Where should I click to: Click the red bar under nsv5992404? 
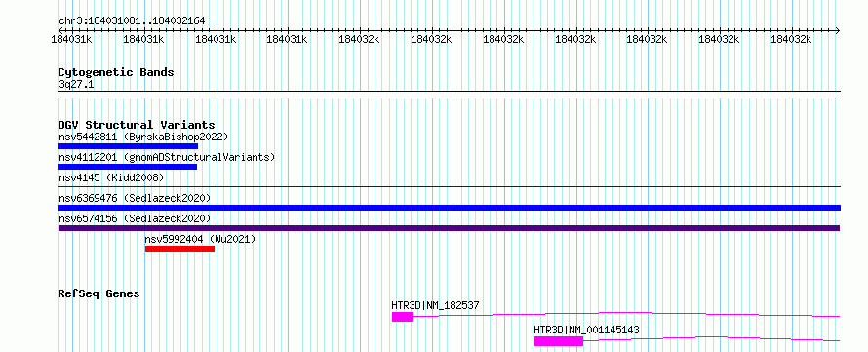(179, 249)
